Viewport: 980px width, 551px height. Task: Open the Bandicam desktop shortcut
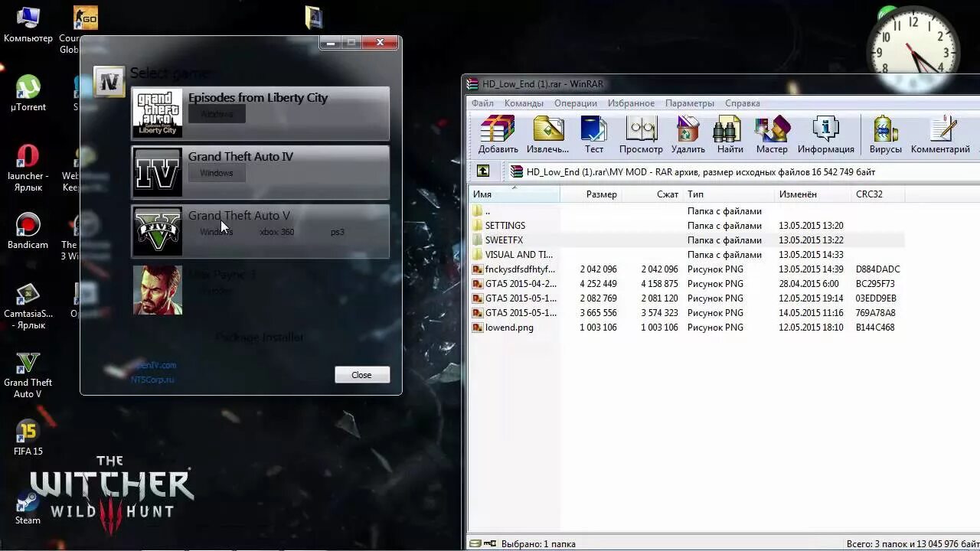tap(28, 231)
